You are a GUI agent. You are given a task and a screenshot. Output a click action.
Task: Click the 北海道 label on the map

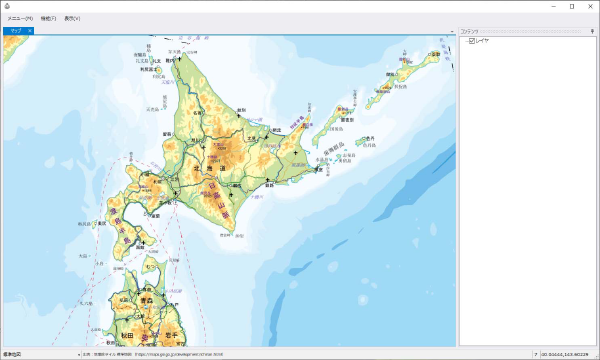click(x=209, y=168)
